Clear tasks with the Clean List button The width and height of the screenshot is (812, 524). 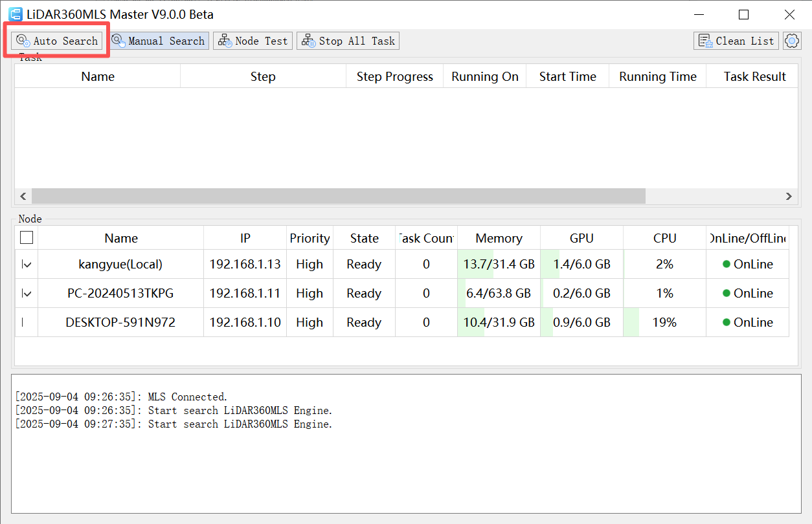[x=736, y=41]
